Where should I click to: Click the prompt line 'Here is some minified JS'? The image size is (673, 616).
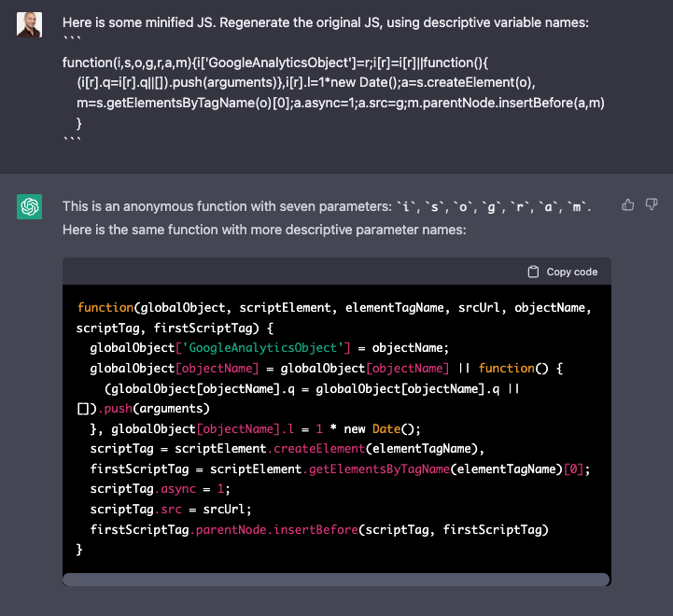click(326, 22)
